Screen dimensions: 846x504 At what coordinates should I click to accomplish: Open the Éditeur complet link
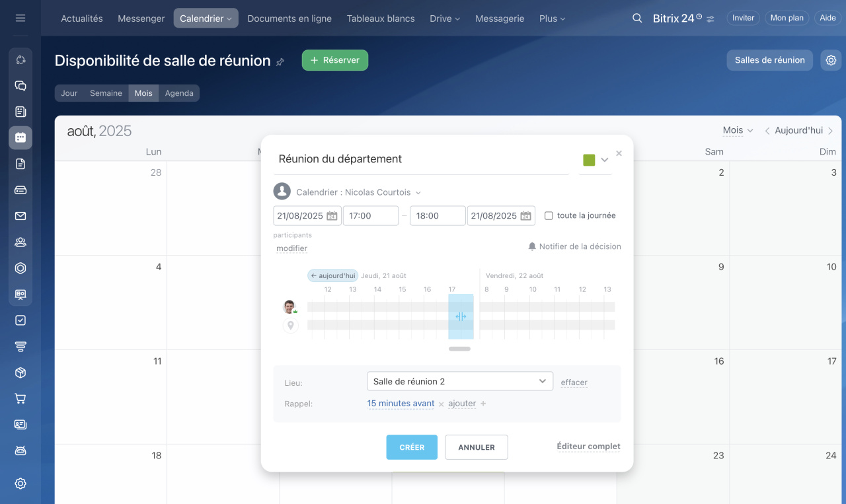coord(588,447)
